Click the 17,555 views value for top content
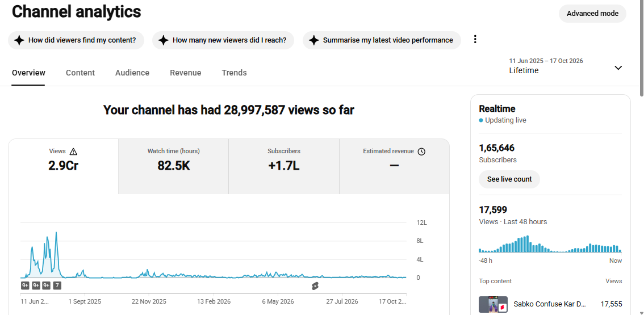Viewport: 644px width, 315px height. point(611,304)
